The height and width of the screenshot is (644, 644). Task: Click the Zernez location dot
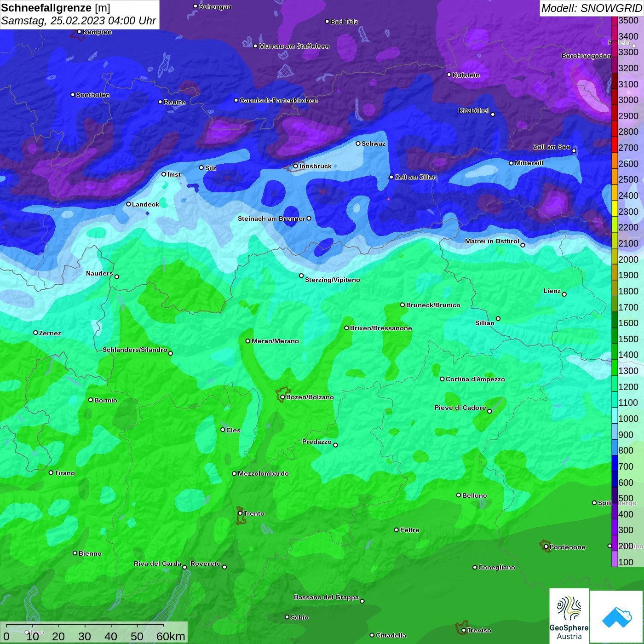35,333
